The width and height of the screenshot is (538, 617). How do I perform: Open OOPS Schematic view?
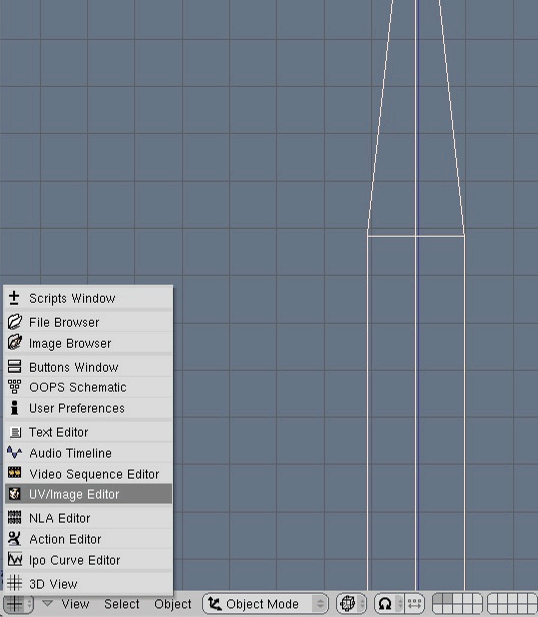pyautogui.click(x=88, y=387)
